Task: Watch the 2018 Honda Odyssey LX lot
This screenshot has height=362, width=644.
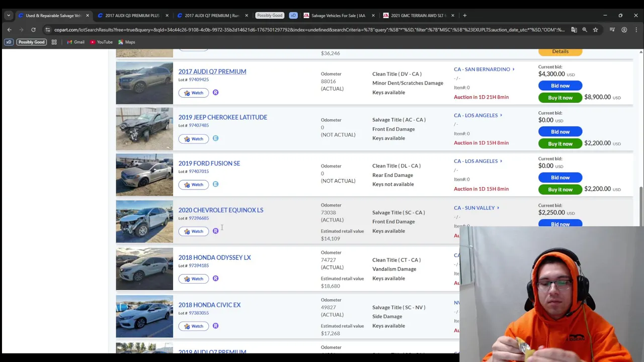Action: coord(194,279)
